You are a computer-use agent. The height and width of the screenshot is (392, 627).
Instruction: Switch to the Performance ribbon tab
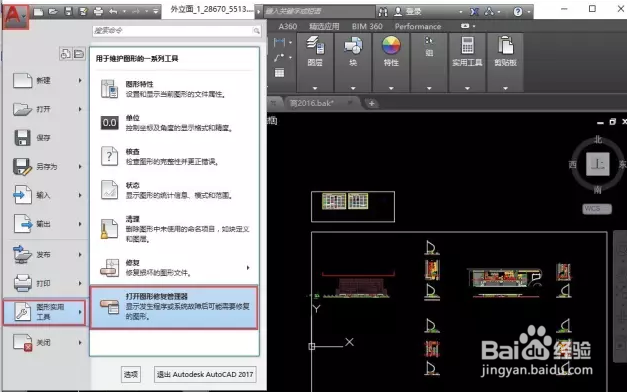pyautogui.click(x=418, y=26)
